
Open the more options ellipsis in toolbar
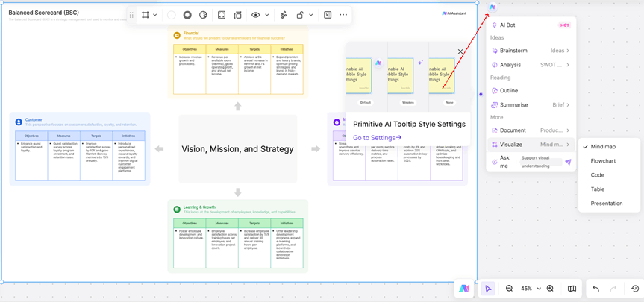[x=343, y=15]
